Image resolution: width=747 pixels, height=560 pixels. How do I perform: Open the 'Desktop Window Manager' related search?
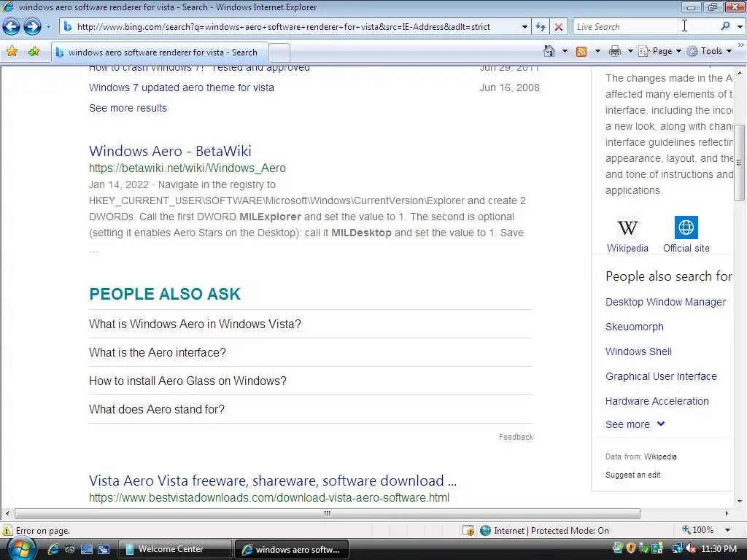(665, 302)
